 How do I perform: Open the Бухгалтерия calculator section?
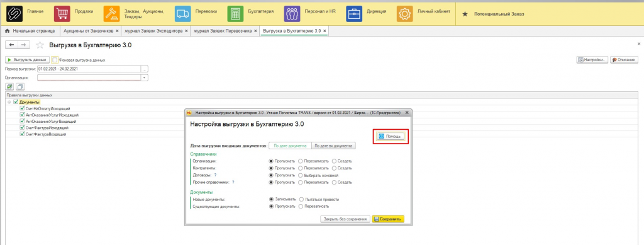click(x=236, y=14)
